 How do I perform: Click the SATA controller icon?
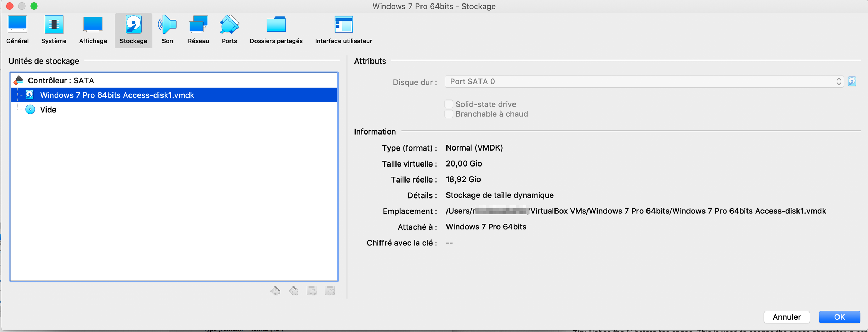click(x=18, y=80)
